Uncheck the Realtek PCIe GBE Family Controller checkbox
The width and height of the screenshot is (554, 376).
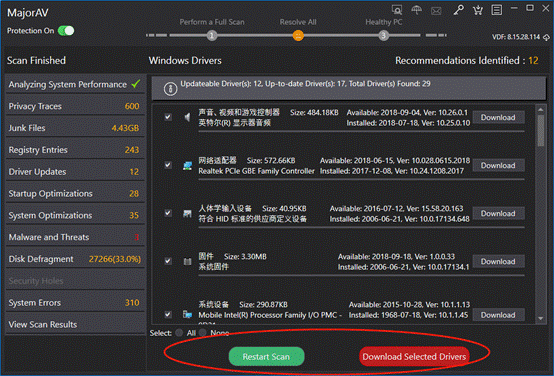(168, 165)
